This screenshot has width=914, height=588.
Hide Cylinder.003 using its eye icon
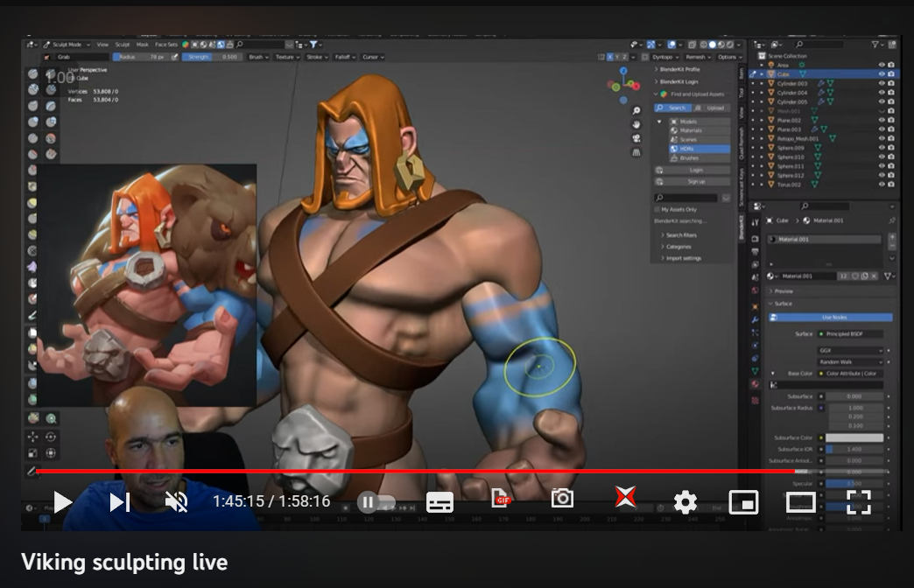pyautogui.click(x=881, y=84)
